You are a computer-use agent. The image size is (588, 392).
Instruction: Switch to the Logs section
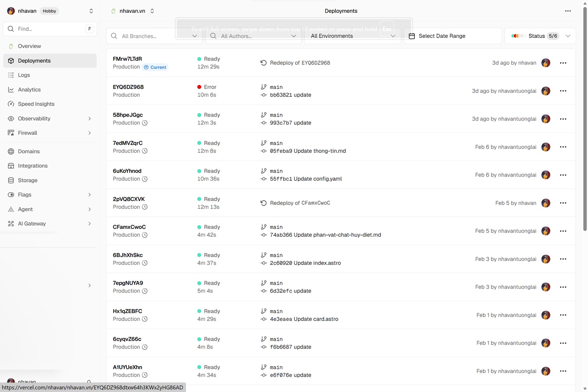[23, 75]
